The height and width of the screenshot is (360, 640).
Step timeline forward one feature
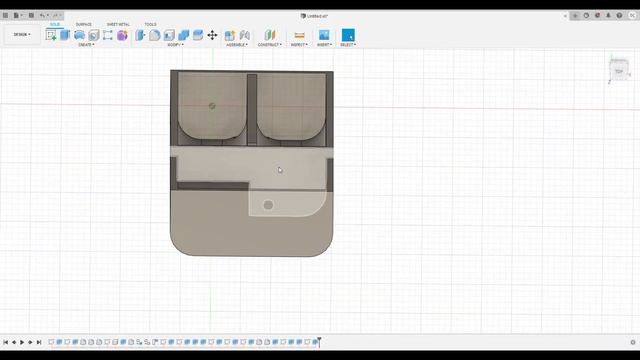(30, 342)
